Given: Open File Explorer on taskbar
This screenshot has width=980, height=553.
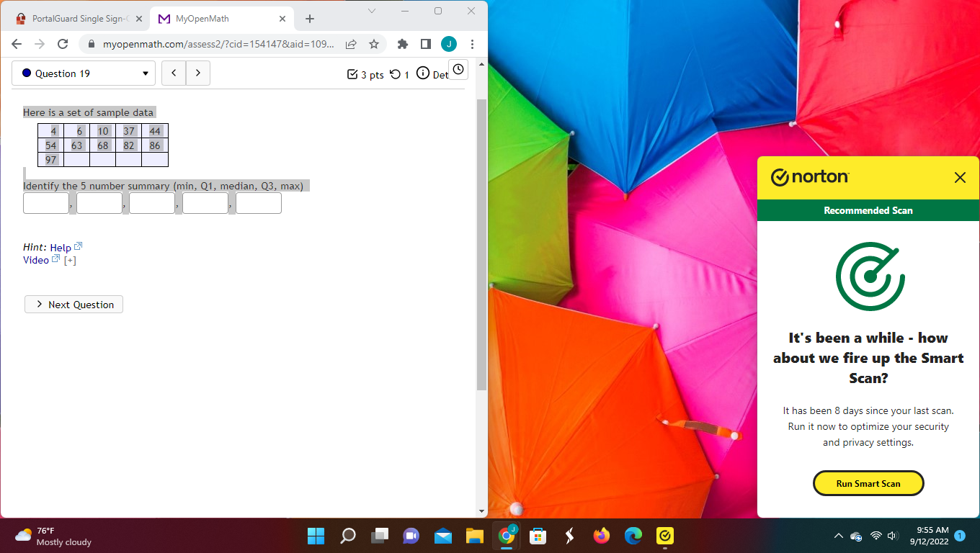Looking at the screenshot, I should click(x=474, y=536).
